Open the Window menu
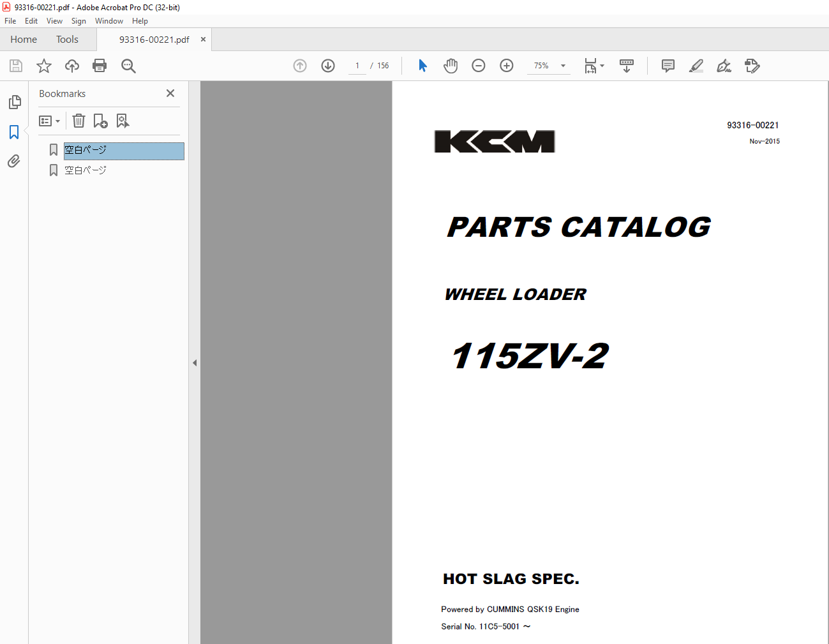Image resolution: width=829 pixels, height=644 pixels. 109,21
